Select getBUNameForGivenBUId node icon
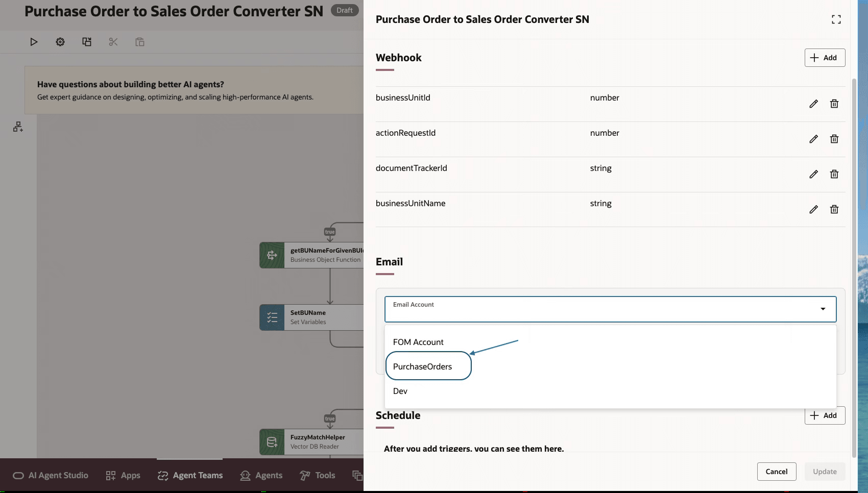Viewport: 868px width, 493px height. pyautogui.click(x=272, y=255)
